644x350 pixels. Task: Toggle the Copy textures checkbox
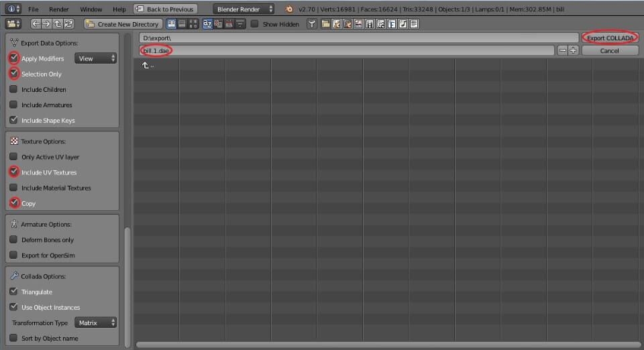[14, 202]
